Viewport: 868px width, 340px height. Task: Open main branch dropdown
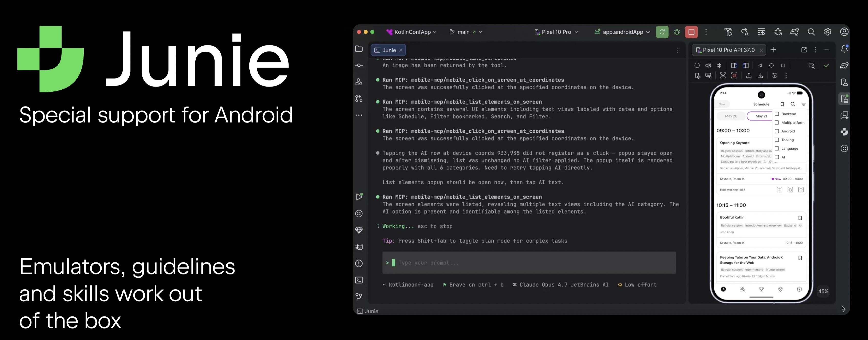pos(466,32)
